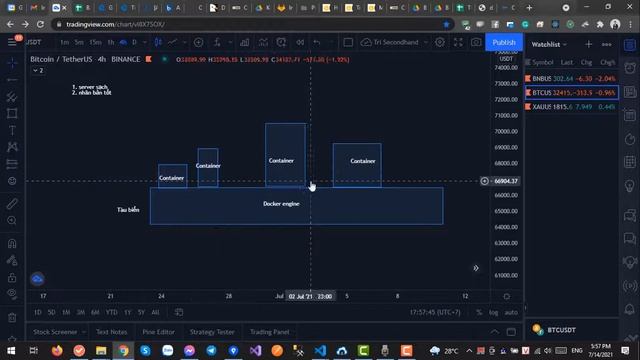Open Ideas light bulb panel icon
640x360 pixels.
[630, 186]
